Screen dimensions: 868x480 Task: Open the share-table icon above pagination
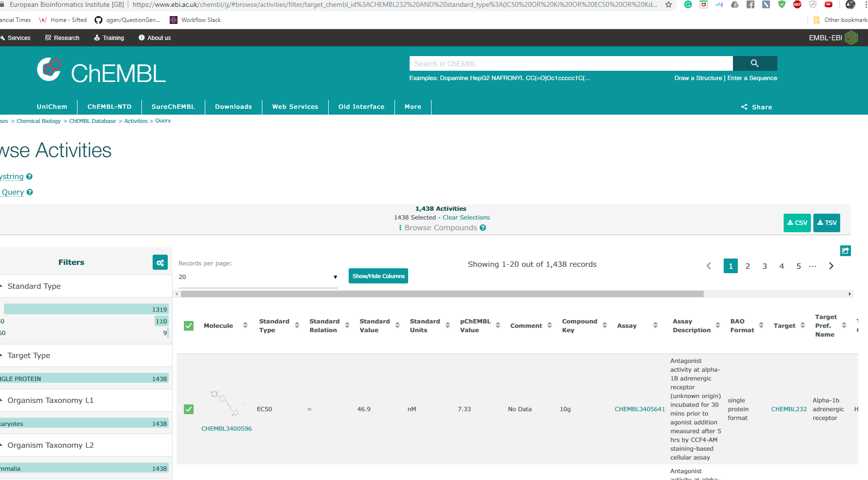click(x=846, y=251)
